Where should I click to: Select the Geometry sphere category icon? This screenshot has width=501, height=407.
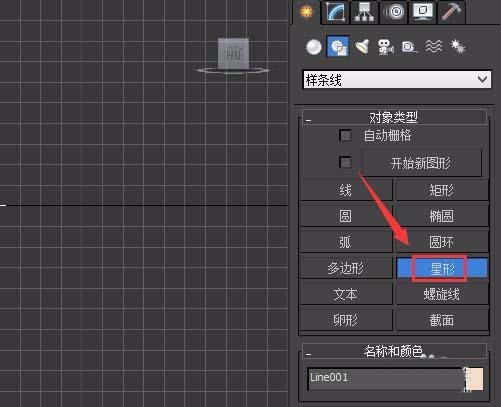[314, 47]
